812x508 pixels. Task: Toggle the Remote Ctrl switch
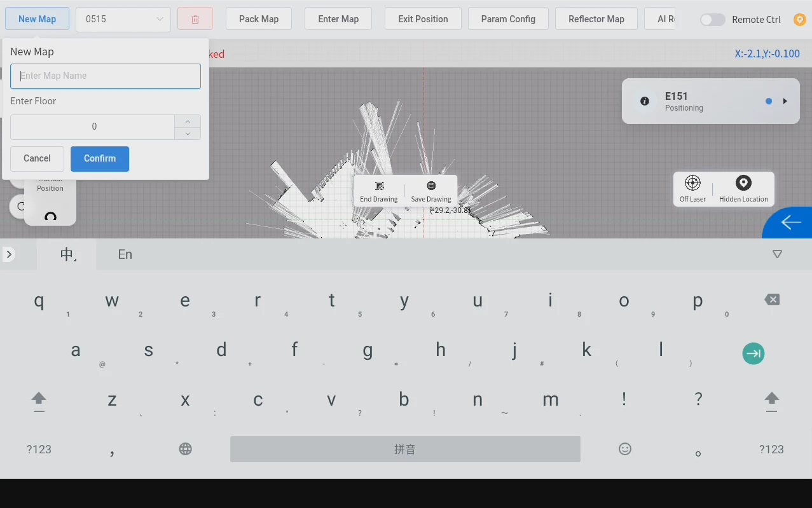click(x=713, y=20)
